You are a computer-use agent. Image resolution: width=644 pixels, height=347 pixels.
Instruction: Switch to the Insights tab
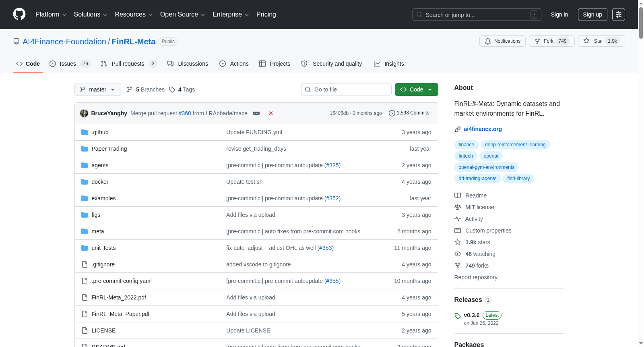389,64
